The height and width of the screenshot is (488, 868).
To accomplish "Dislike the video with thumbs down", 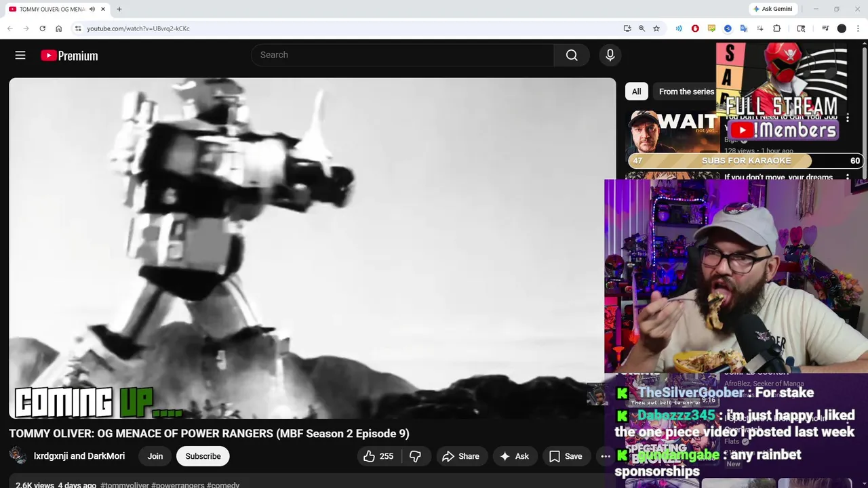I will click(416, 456).
